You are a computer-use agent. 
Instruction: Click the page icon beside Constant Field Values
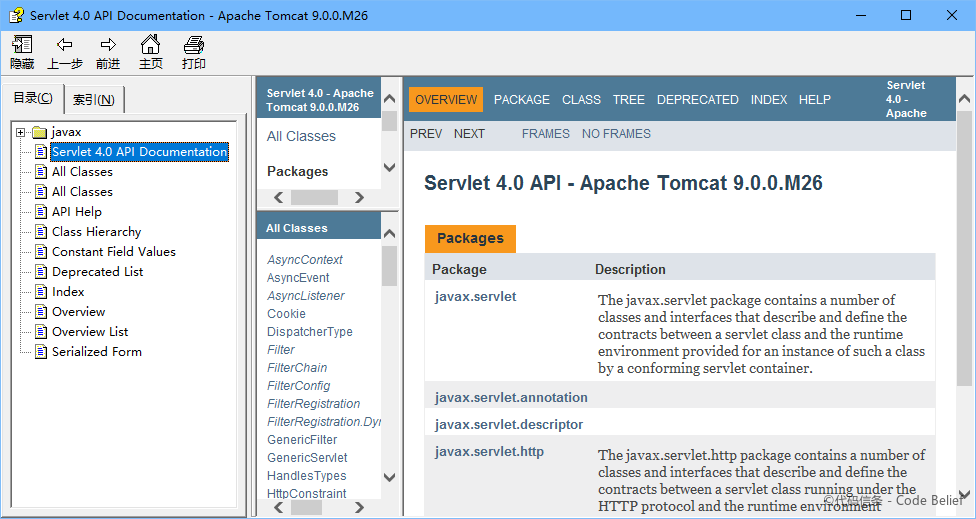41,251
